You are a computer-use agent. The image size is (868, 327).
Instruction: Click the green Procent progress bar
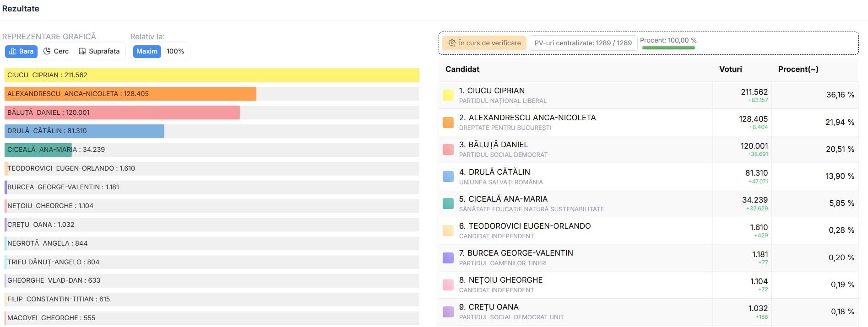[668, 48]
